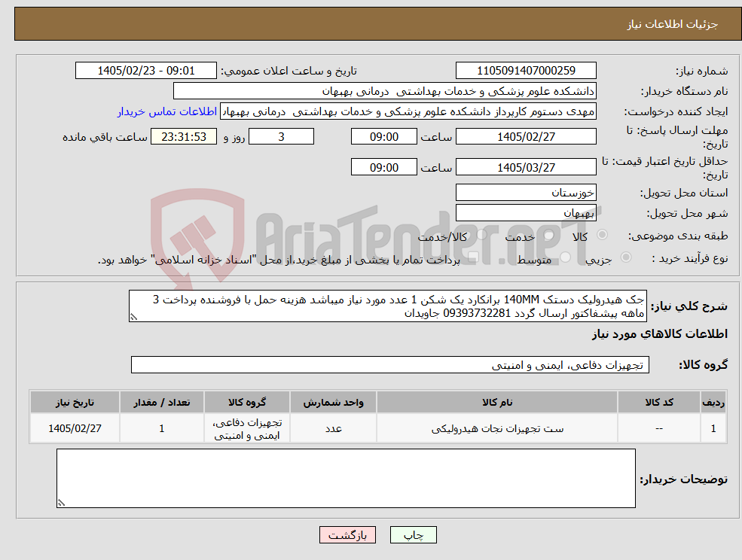Click the تعداد / مقدار column header

coord(161,402)
